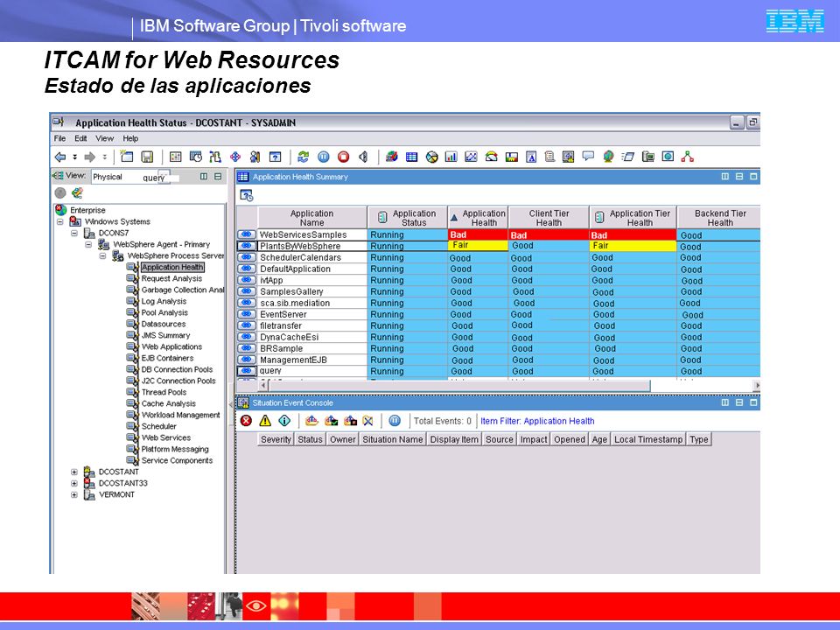Click the Local Timestamp column header
840x630 pixels.
pyautogui.click(x=648, y=439)
